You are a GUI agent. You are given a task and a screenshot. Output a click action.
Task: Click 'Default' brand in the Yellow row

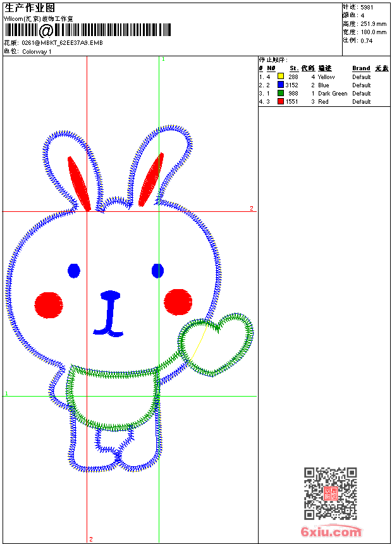coord(362,77)
